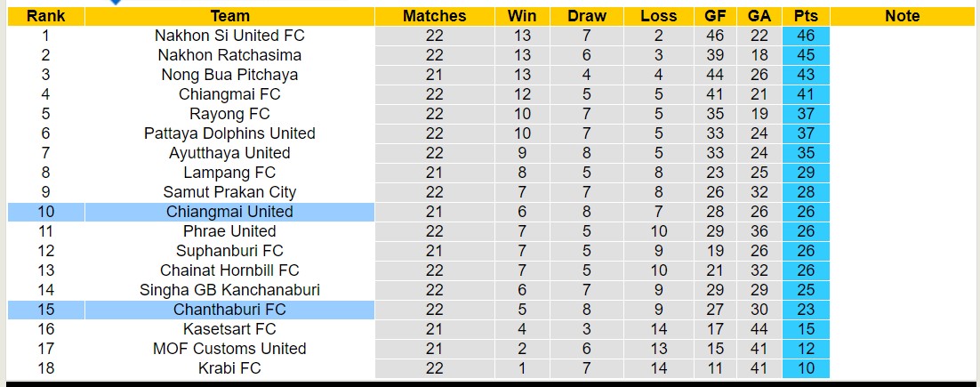Click MOF Customs United team name
980x387 pixels.
[229, 349]
